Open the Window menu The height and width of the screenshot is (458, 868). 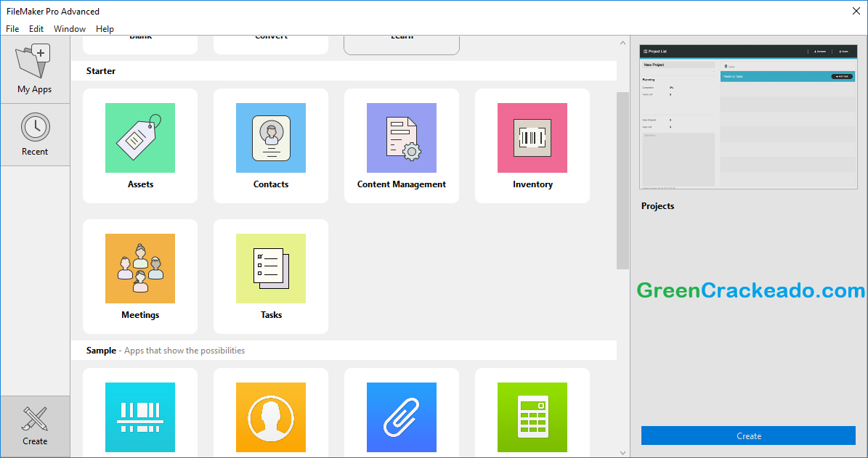pyautogui.click(x=69, y=28)
